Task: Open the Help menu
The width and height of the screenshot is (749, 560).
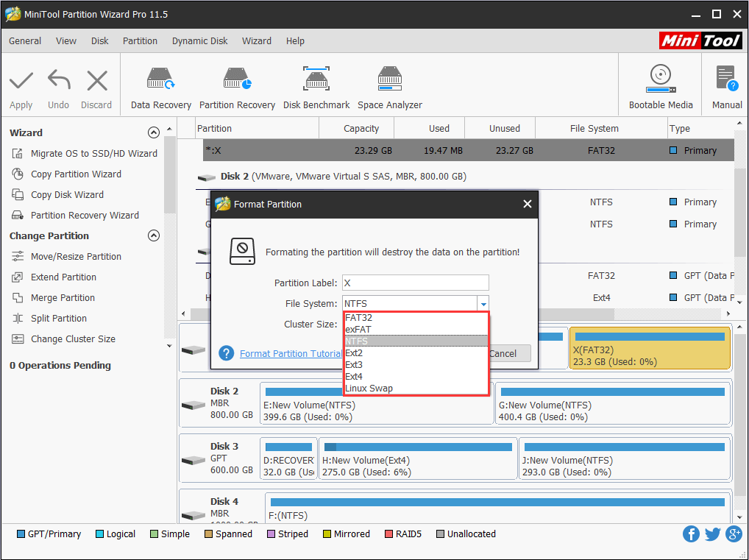Action: pos(295,41)
